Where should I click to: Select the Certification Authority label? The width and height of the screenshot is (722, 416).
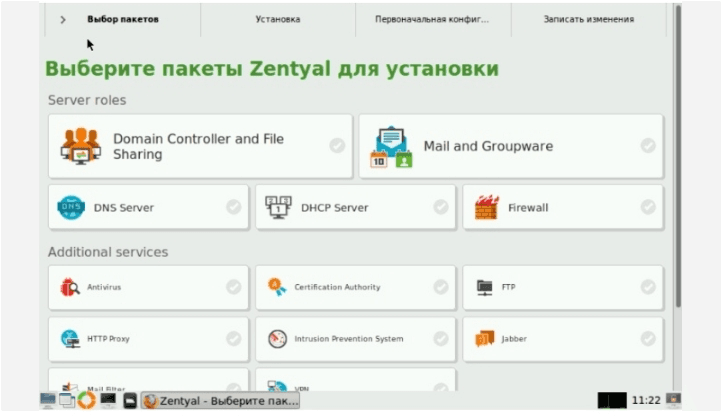click(x=338, y=287)
